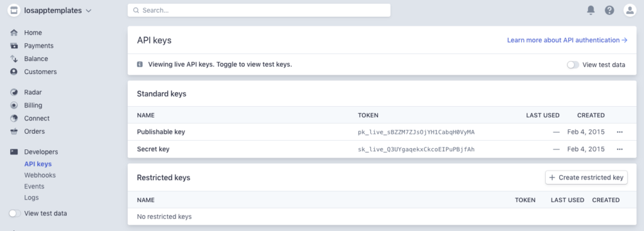Open the Payments section
The height and width of the screenshot is (231, 644).
click(x=38, y=46)
